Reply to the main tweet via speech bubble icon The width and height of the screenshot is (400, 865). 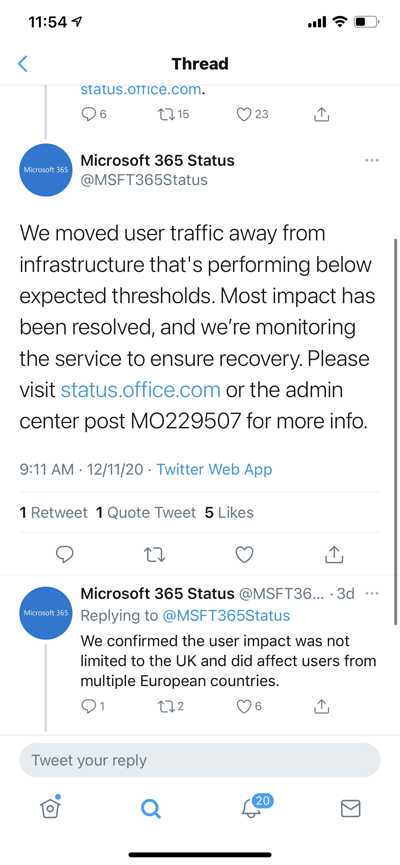click(65, 554)
